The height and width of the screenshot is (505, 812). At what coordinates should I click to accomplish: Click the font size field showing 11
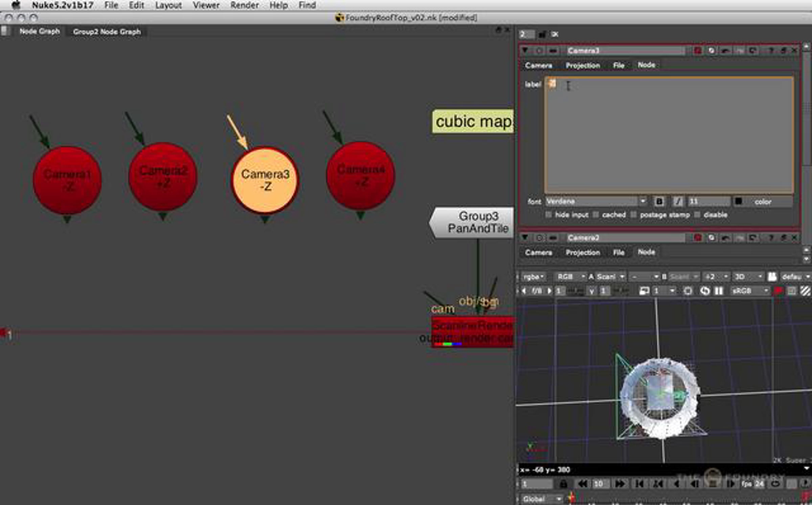(709, 202)
